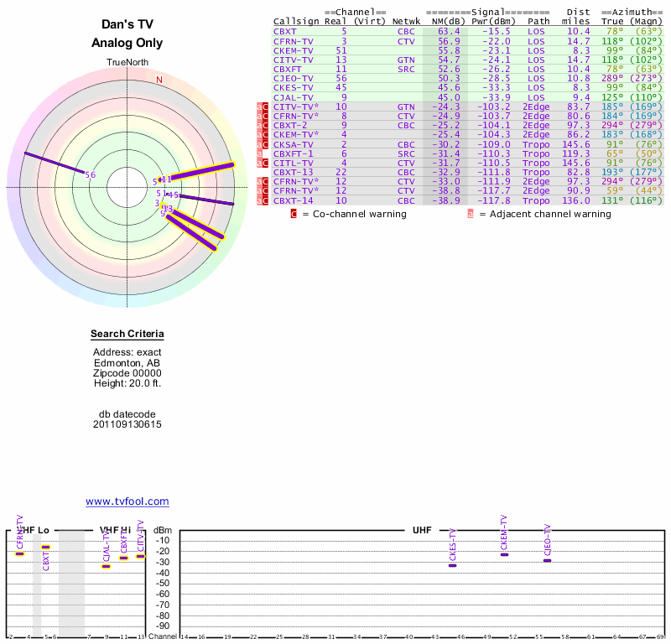Click the TrueNorth label above radar

click(127, 63)
